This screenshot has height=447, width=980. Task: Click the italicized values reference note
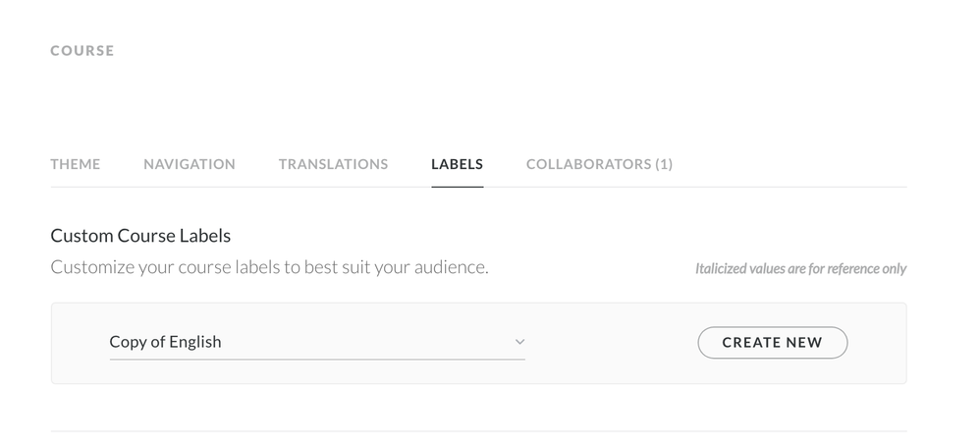(x=800, y=268)
